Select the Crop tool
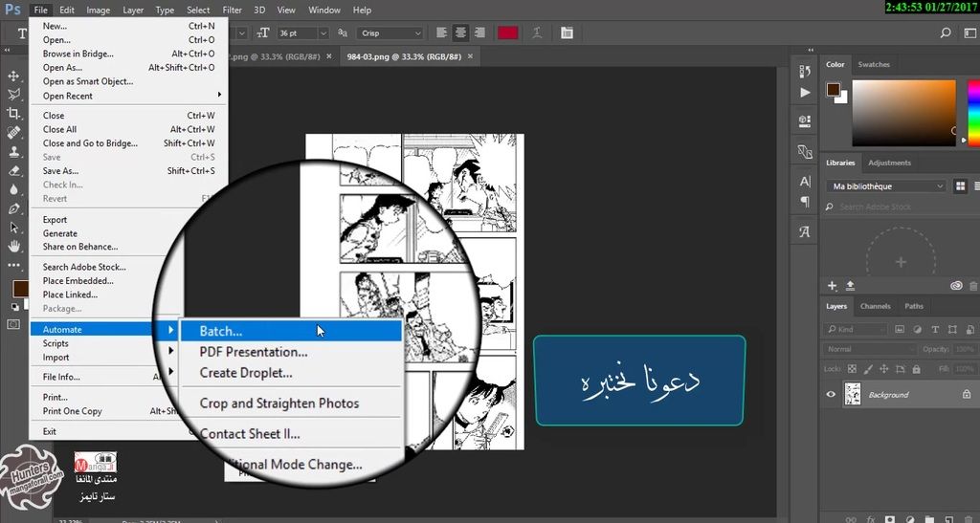980x523 pixels. click(13, 113)
